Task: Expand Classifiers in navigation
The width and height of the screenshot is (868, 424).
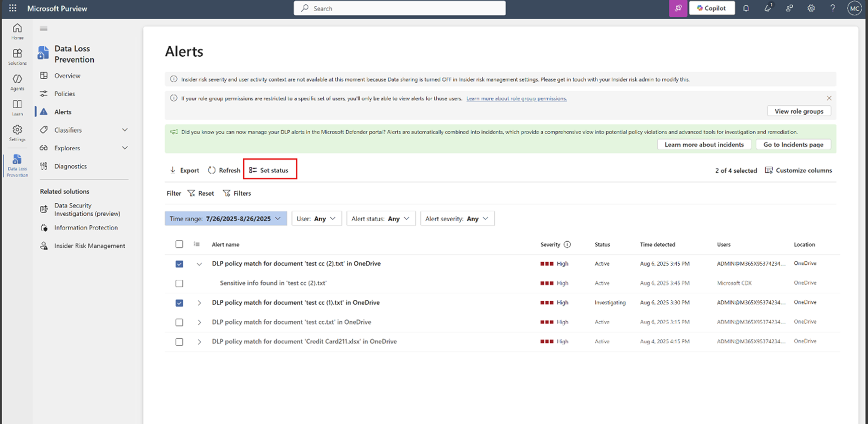Action: pyautogui.click(x=125, y=130)
